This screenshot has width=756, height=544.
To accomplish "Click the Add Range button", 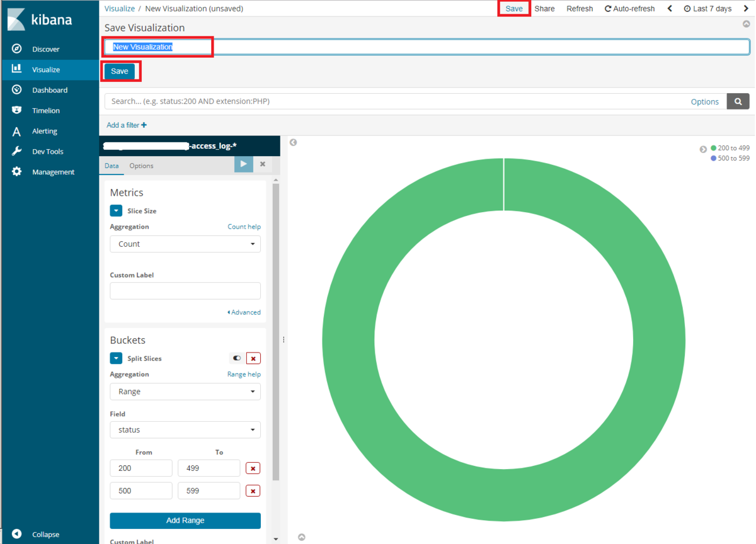I will (x=185, y=521).
